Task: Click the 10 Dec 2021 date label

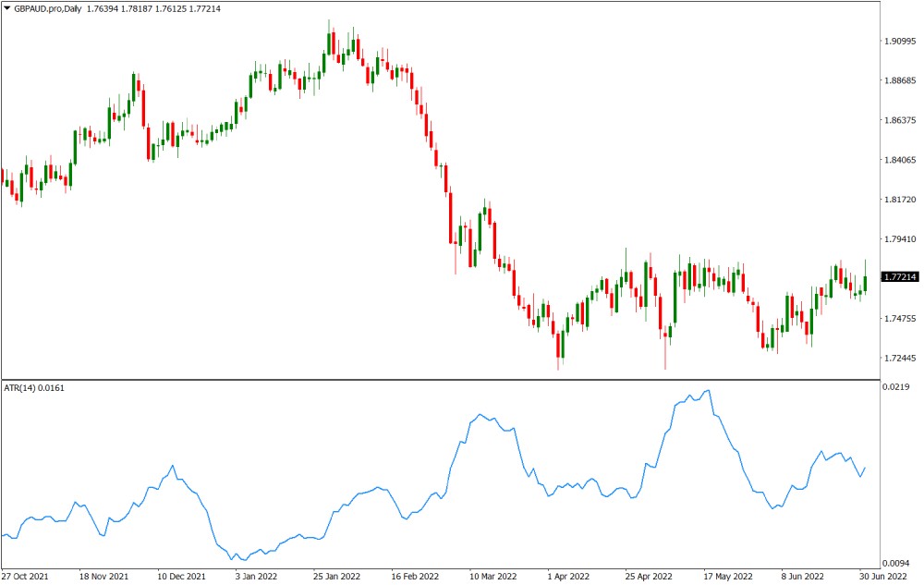Action: (x=181, y=576)
